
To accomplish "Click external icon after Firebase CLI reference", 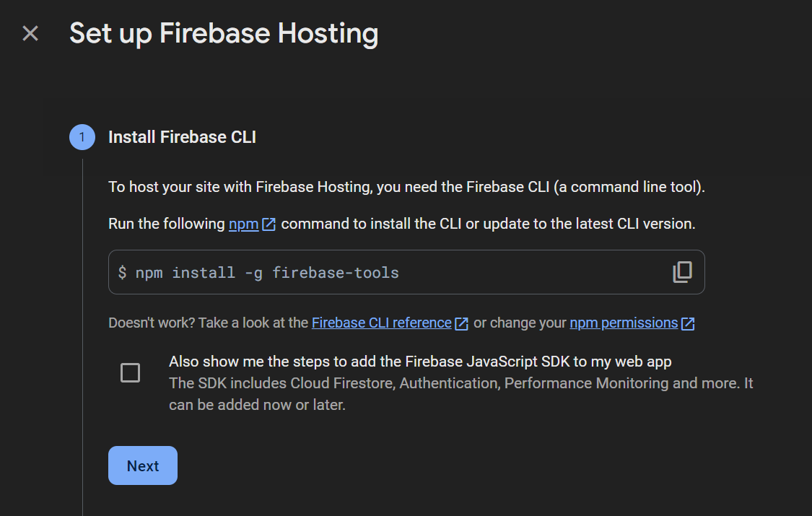I will pyautogui.click(x=461, y=323).
